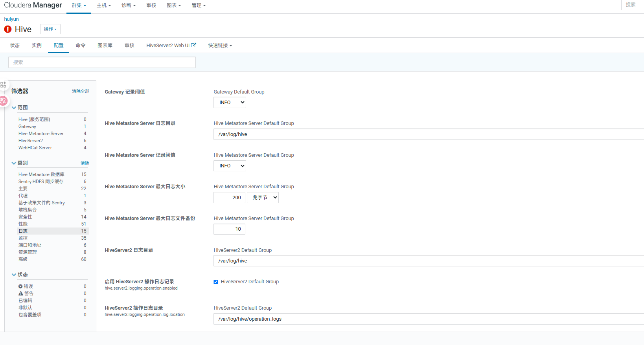Click 清除全部 to clear all filters
644x345 pixels.
(81, 91)
